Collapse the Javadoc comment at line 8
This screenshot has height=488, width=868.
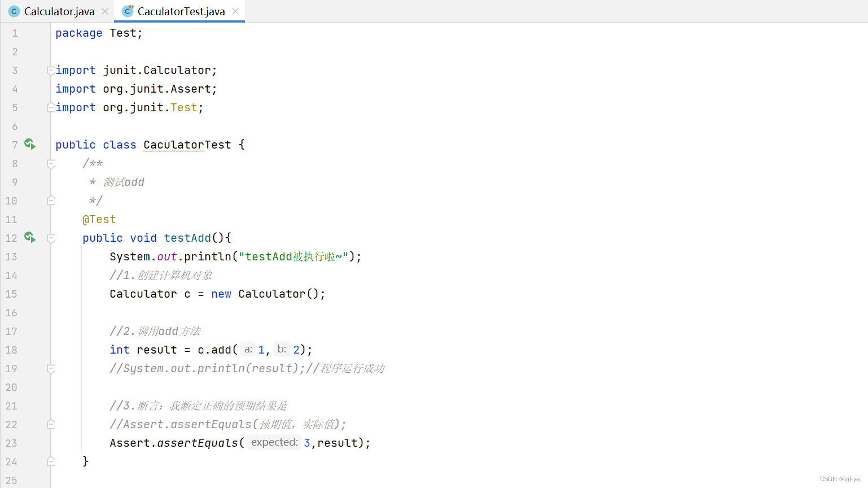pos(51,164)
